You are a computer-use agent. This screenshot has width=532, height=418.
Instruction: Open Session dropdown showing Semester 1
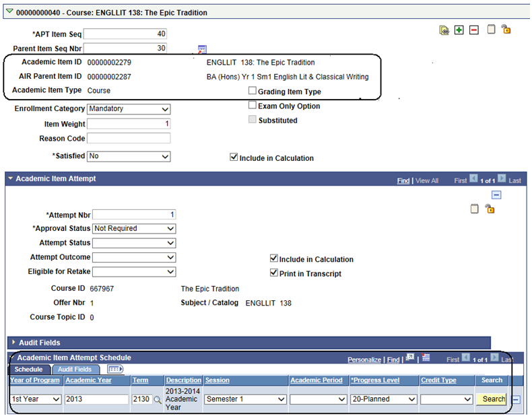point(245,399)
